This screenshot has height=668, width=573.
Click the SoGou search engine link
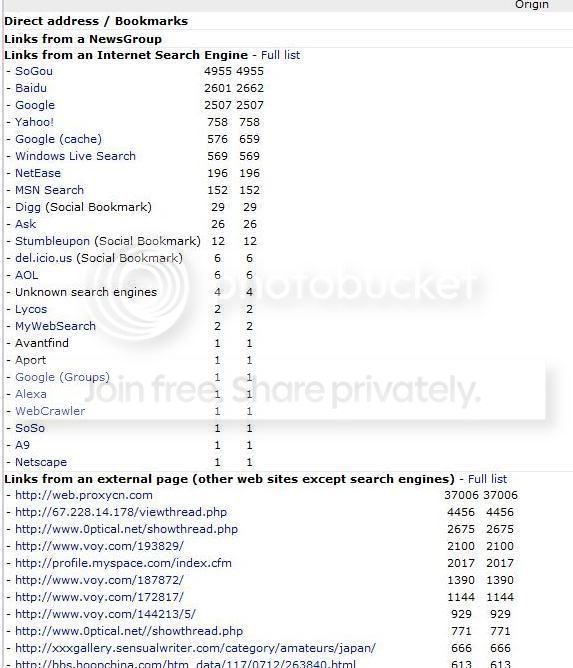pos(34,71)
